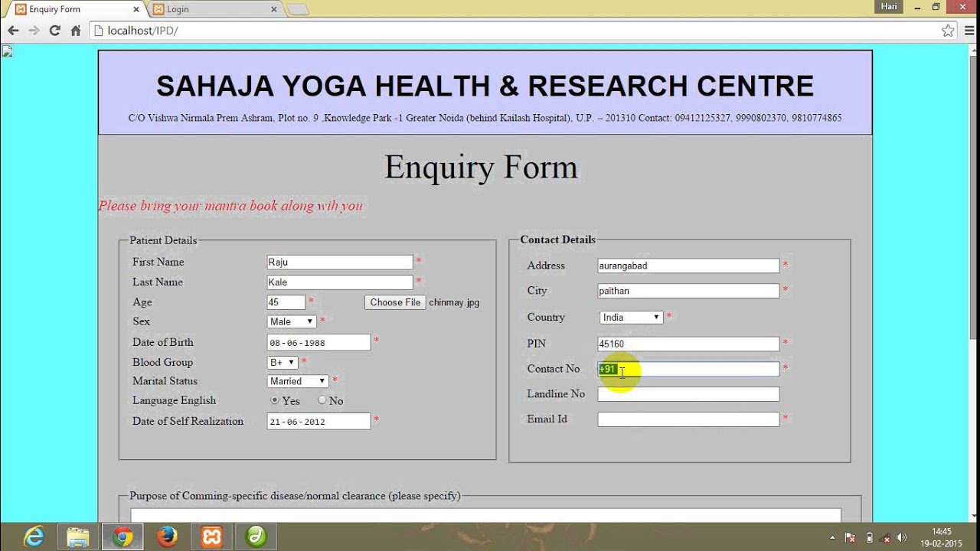Check the battery status icon

click(x=868, y=537)
